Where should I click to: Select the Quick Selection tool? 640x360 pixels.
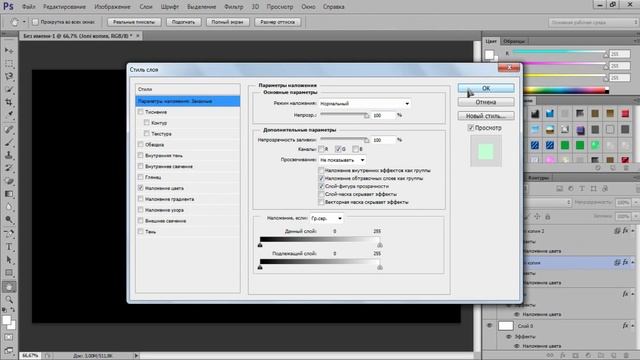9,89
